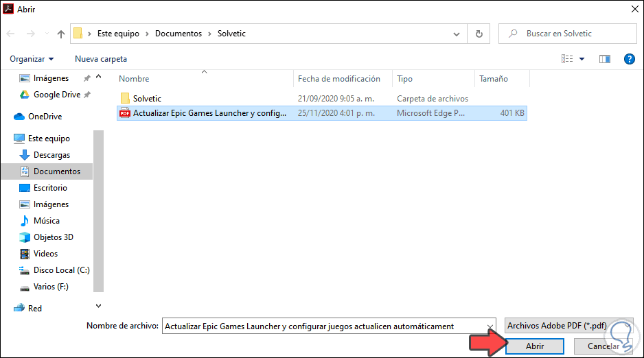Viewport: 644px width, 358px height.
Task: Select 'Solvetic' in the breadcrumb path
Action: point(231,34)
